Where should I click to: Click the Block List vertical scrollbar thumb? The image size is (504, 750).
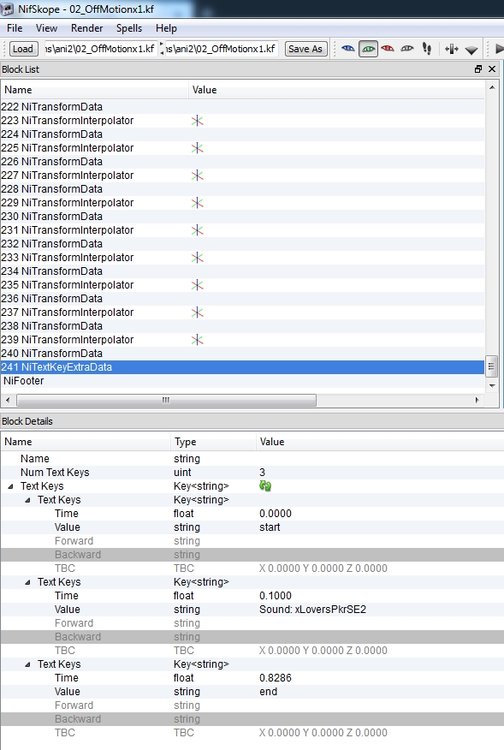491,367
